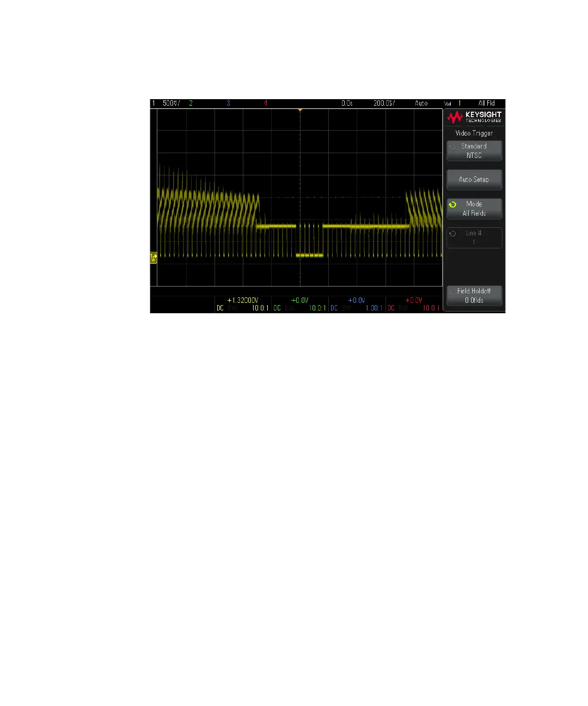Click the yellow DC coupling label
The width and height of the screenshot is (588, 706).
point(220,308)
